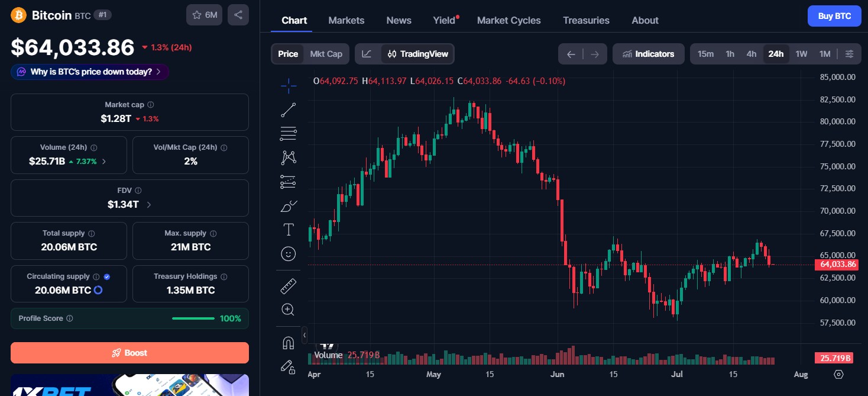Open the Indicators menu
Viewport: 868px width, 396px height.
coord(649,54)
